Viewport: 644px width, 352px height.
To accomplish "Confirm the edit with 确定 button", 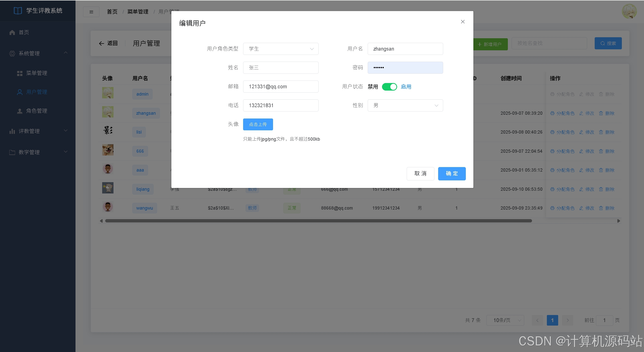I will click(x=452, y=174).
